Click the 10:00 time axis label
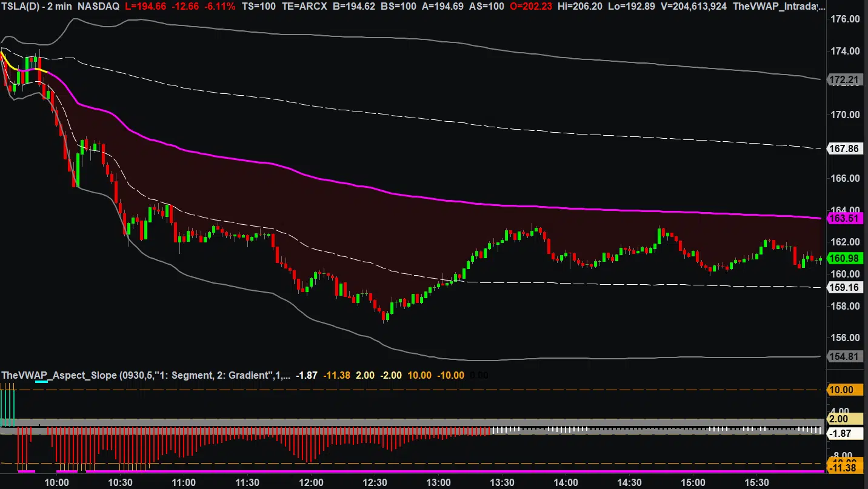 click(56, 482)
